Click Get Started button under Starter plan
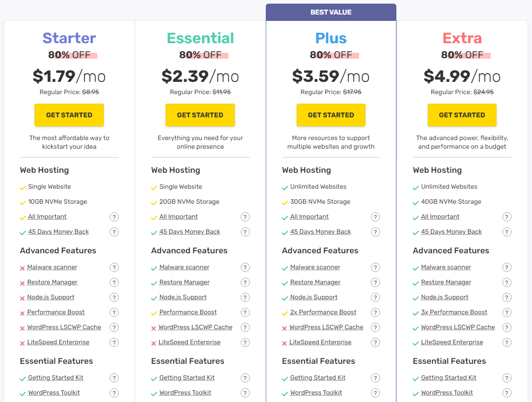The height and width of the screenshot is (402, 532). point(69,115)
